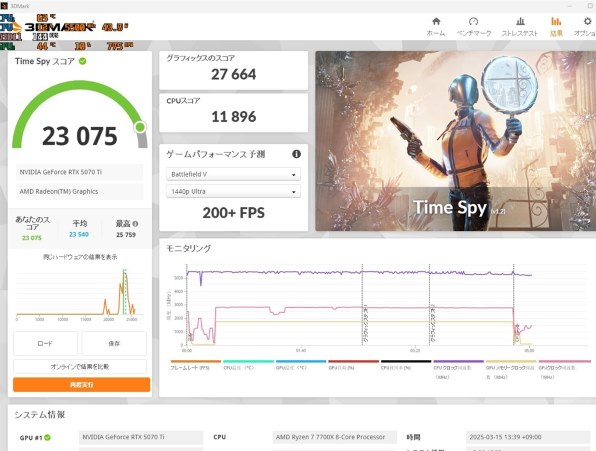
Task: Click the info icon beside 最高
Action: coord(135,224)
